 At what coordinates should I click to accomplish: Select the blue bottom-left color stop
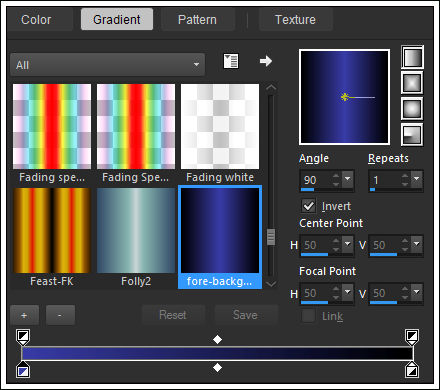[x=23, y=369]
